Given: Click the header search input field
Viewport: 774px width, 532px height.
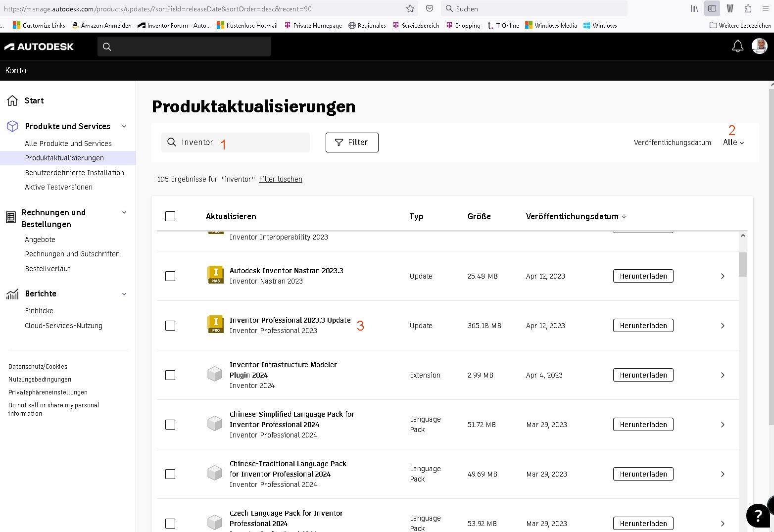Looking at the screenshot, I should [184, 47].
